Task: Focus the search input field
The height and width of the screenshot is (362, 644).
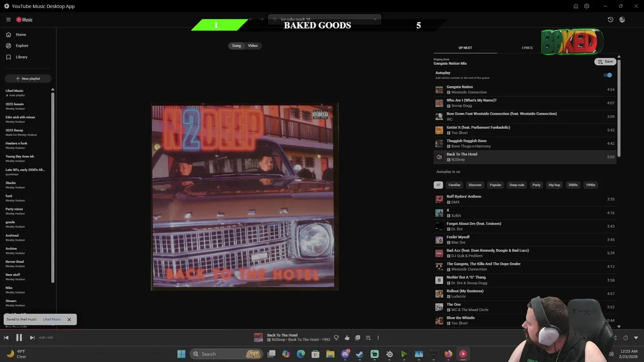Action: [x=325, y=20]
